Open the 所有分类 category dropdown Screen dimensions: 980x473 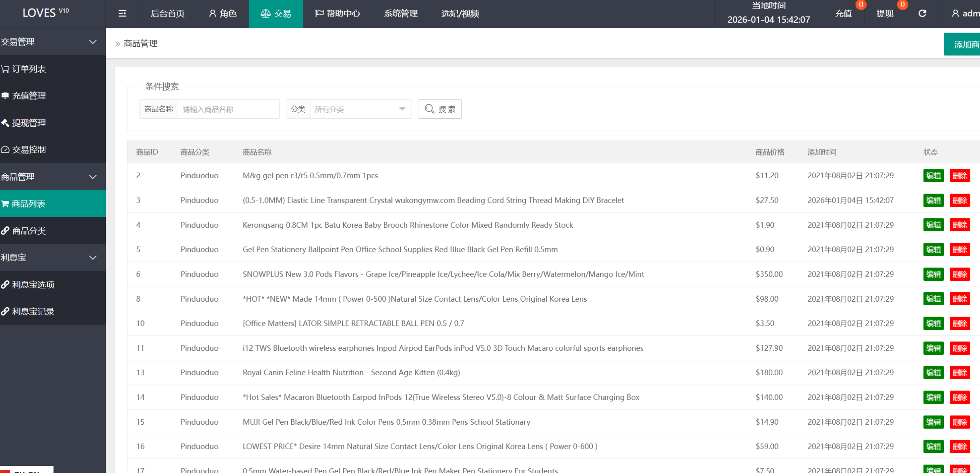pos(360,109)
